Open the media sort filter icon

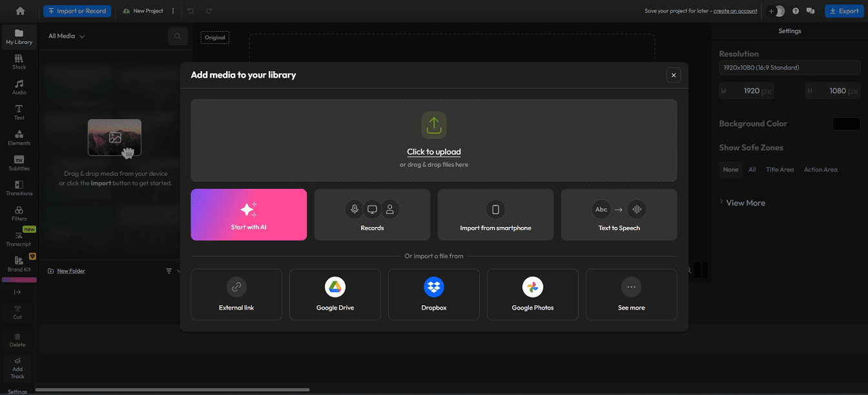click(x=169, y=271)
